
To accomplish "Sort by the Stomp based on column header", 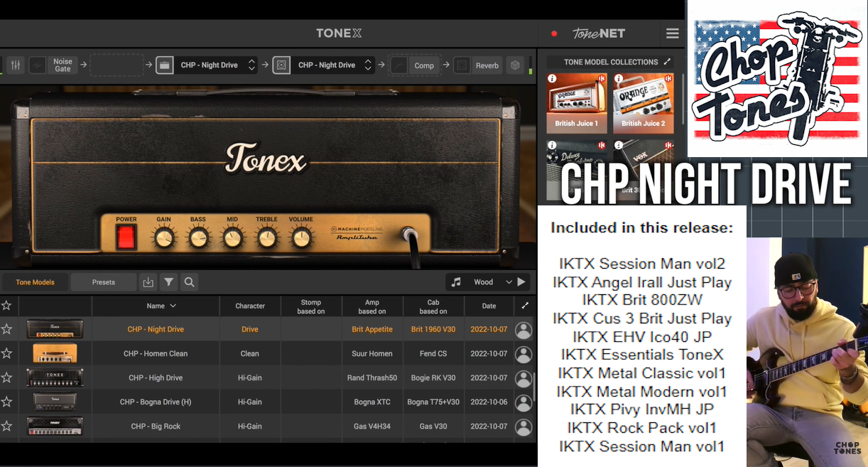I will point(311,306).
